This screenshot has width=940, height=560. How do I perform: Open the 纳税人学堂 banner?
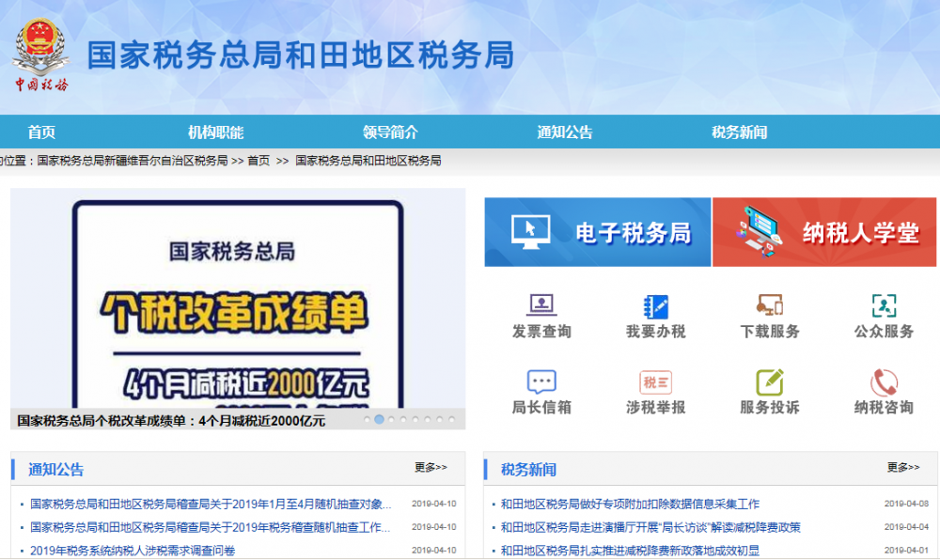click(825, 232)
